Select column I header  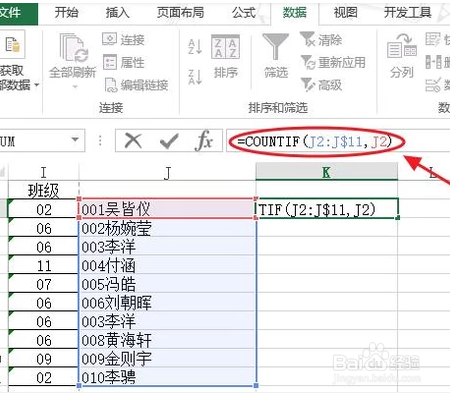[x=43, y=173]
